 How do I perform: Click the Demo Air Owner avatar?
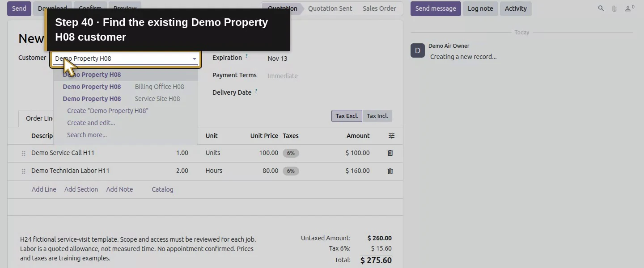coord(418,50)
